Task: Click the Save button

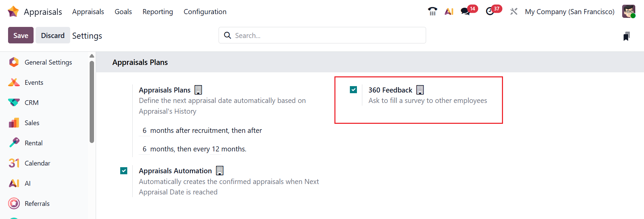Action: [x=21, y=35]
